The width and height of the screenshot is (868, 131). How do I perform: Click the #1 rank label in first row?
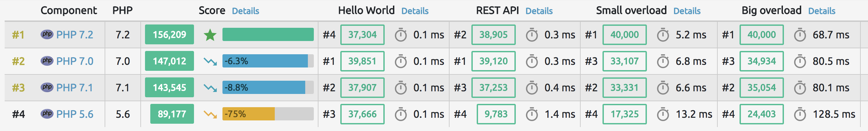pos(18,35)
